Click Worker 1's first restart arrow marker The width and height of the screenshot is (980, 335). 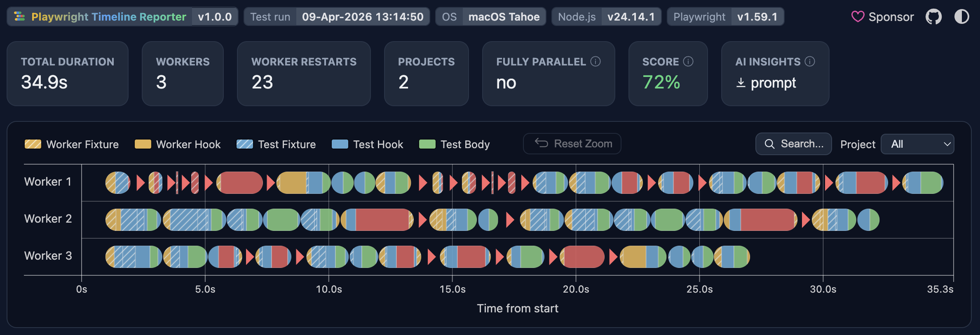click(141, 183)
